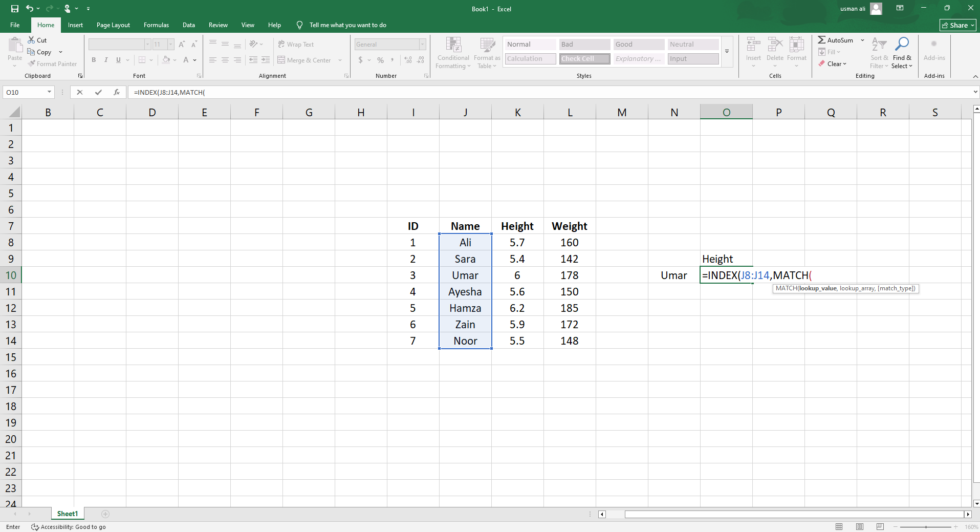Toggle align right
This screenshot has width=980, height=532.
(237, 60)
